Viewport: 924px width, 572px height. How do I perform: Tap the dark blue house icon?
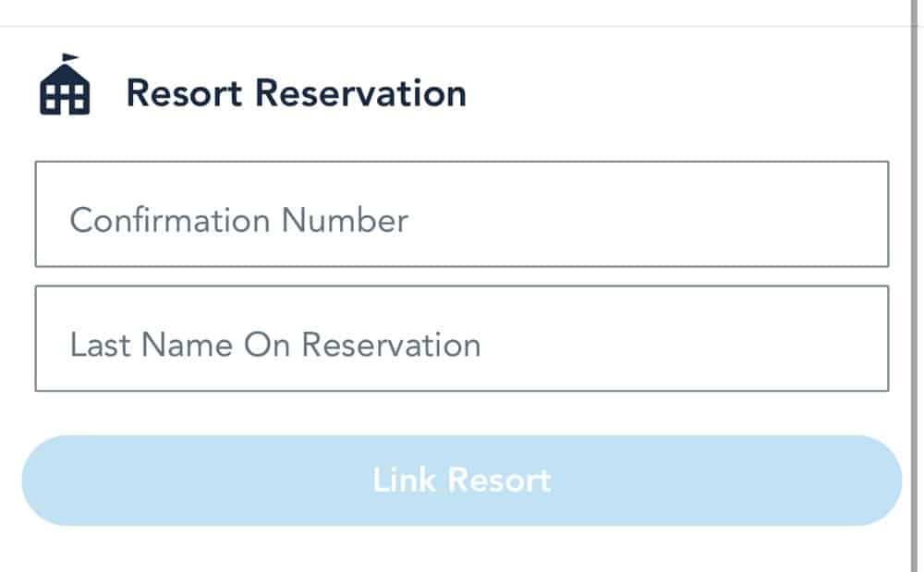click(x=65, y=84)
